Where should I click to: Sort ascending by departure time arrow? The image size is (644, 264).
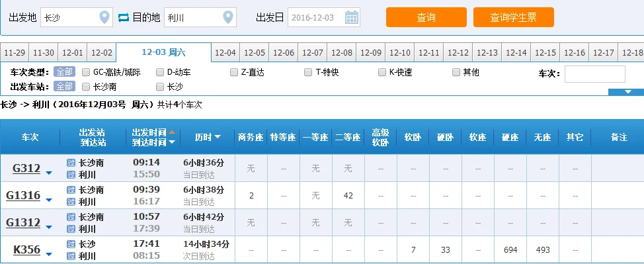(172, 132)
